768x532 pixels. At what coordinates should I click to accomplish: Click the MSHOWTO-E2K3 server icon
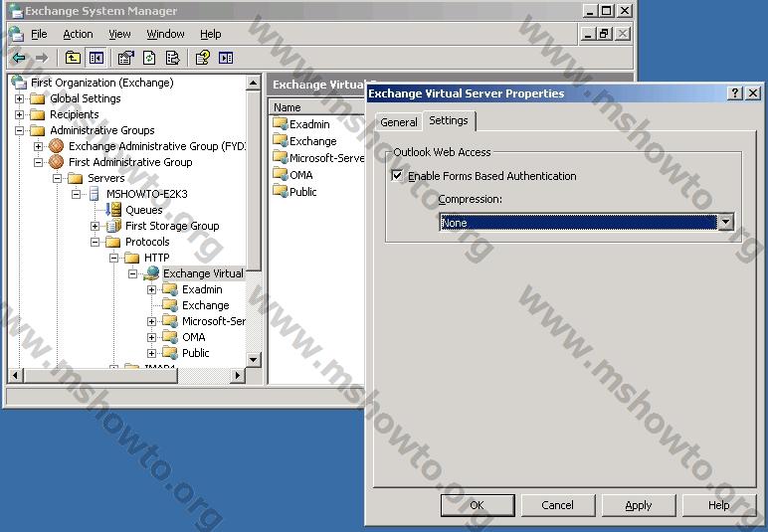(x=95, y=194)
